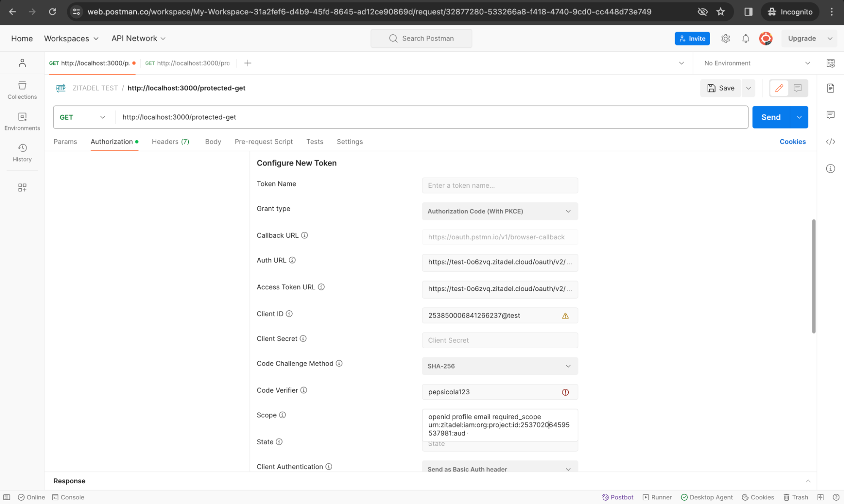Go to Home
Image resolution: width=844 pixels, height=504 pixels.
point(22,38)
